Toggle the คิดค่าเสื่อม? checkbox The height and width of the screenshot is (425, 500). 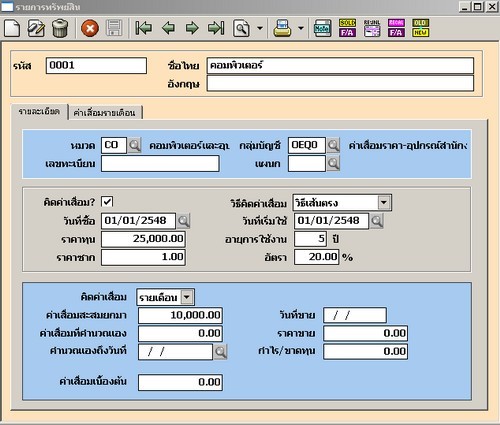pyautogui.click(x=107, y=202)
